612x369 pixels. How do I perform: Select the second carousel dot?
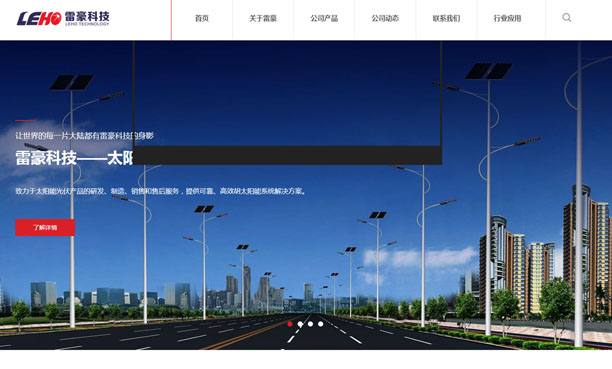point(300,324)
